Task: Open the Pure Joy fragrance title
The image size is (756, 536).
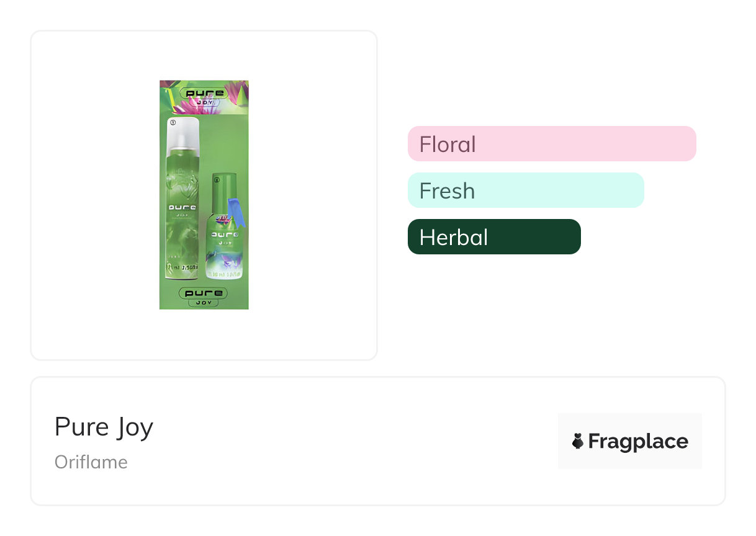Action: coord(104,427)
